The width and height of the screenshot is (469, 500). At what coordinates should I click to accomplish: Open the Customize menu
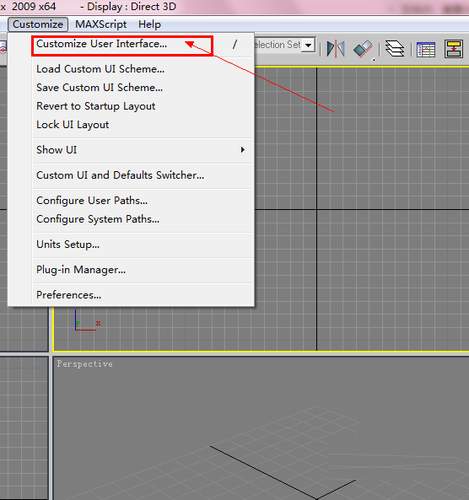[x=38, y=24]
